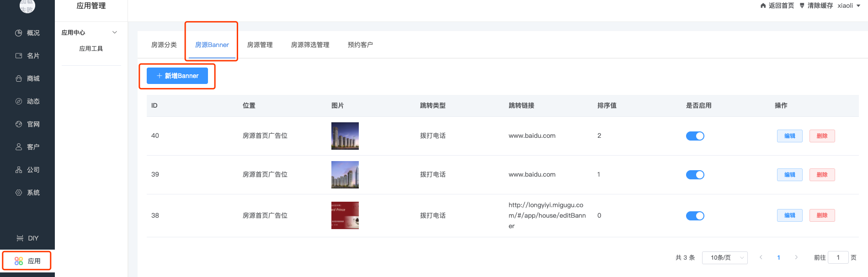Open the 应用 apps grid icon
Image resolution: width=868 pixels, height=277 pixels.
19,261
